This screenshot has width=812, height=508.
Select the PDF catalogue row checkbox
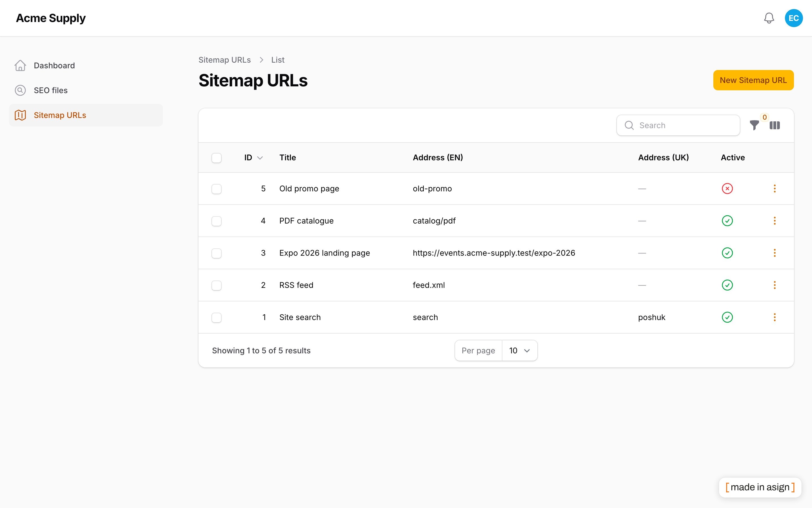point(217,221)
